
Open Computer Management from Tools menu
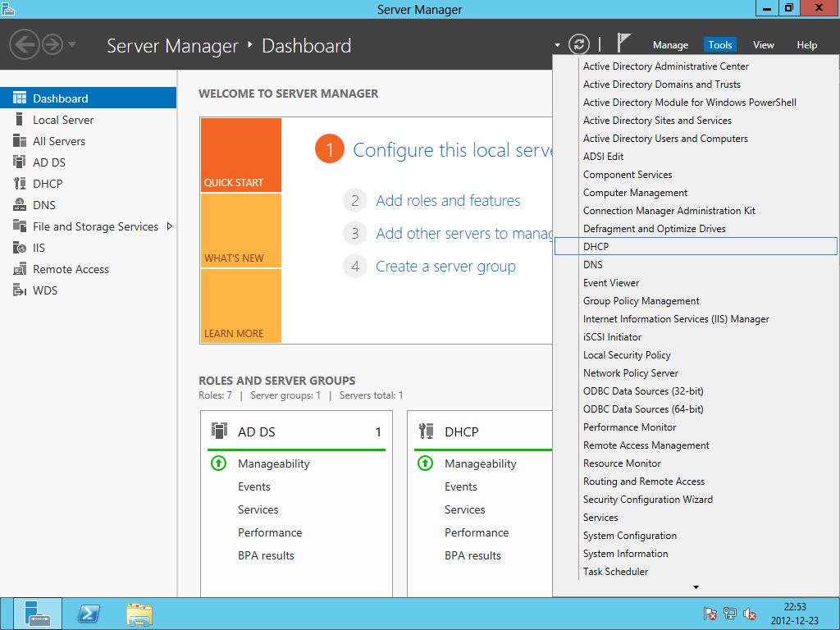(696, 192)
